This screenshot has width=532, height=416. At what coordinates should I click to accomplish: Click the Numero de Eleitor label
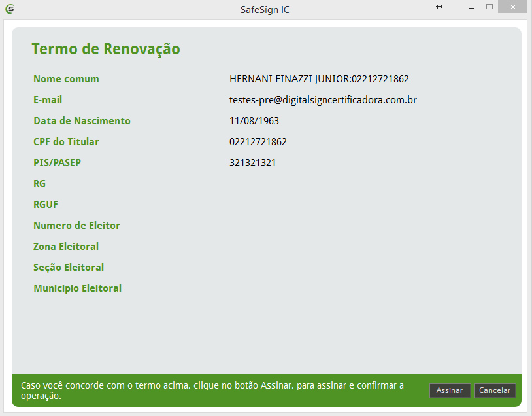pos(76,226)
